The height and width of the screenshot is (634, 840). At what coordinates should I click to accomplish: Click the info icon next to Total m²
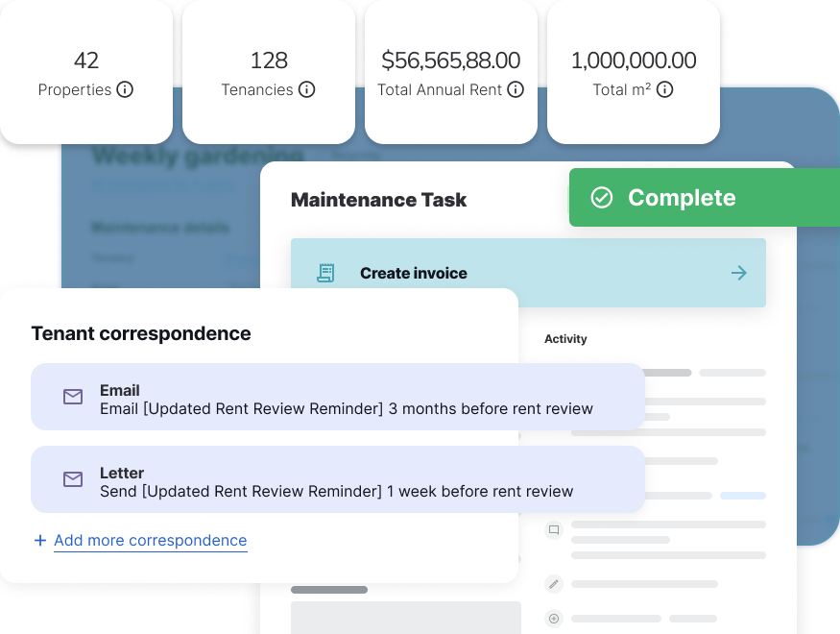664,89
